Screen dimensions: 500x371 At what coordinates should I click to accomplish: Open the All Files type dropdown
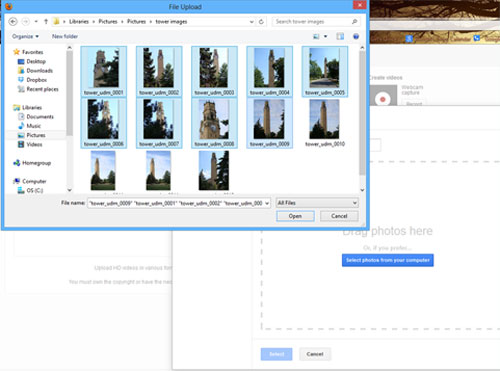click(317, 203)
